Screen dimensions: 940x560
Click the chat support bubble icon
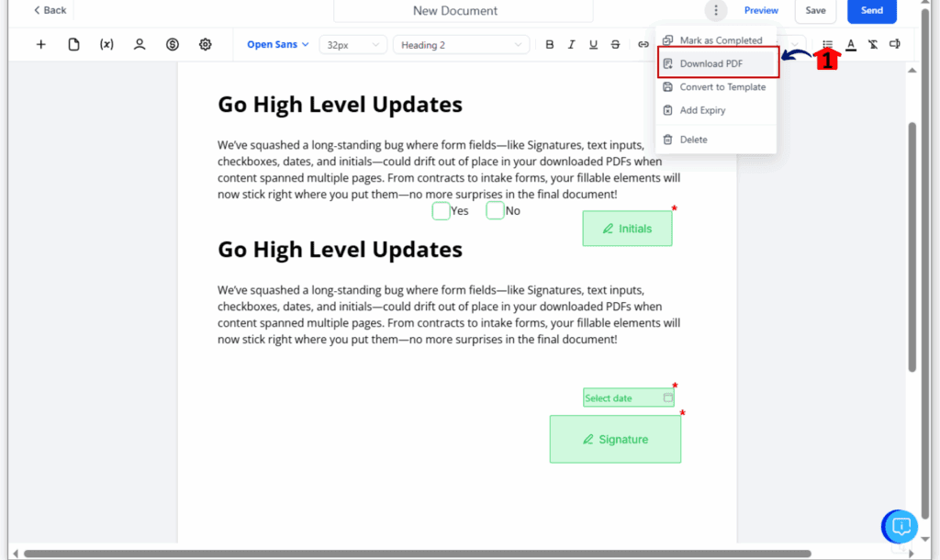coord(901,527)
